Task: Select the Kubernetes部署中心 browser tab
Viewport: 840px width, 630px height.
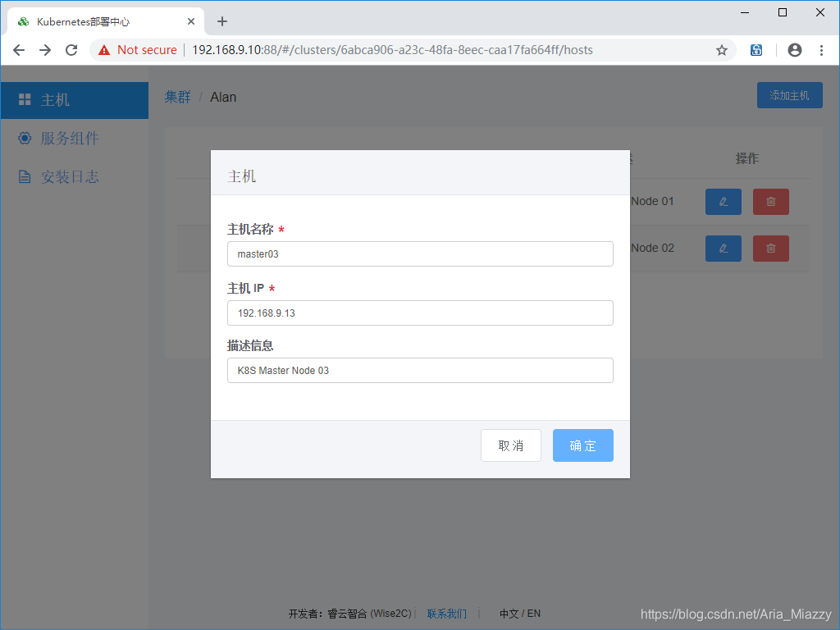Action: [x=106, y=21]
